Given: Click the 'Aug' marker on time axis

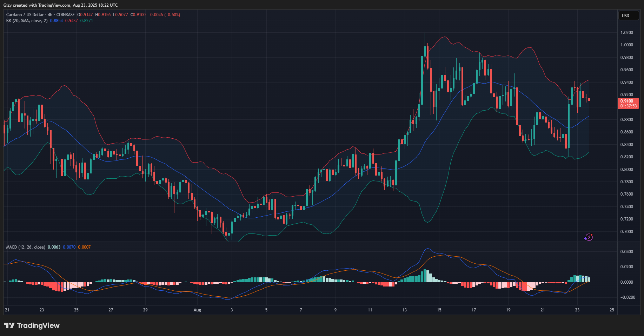Looking at the screenshot, I should click(x=197, y=310).
